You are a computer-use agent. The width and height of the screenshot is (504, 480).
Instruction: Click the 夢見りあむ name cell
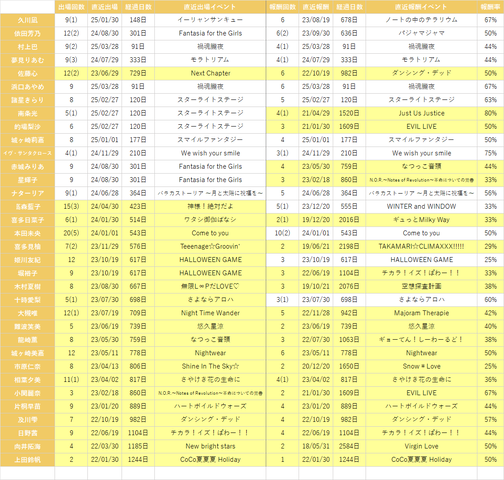coord(28,60)
